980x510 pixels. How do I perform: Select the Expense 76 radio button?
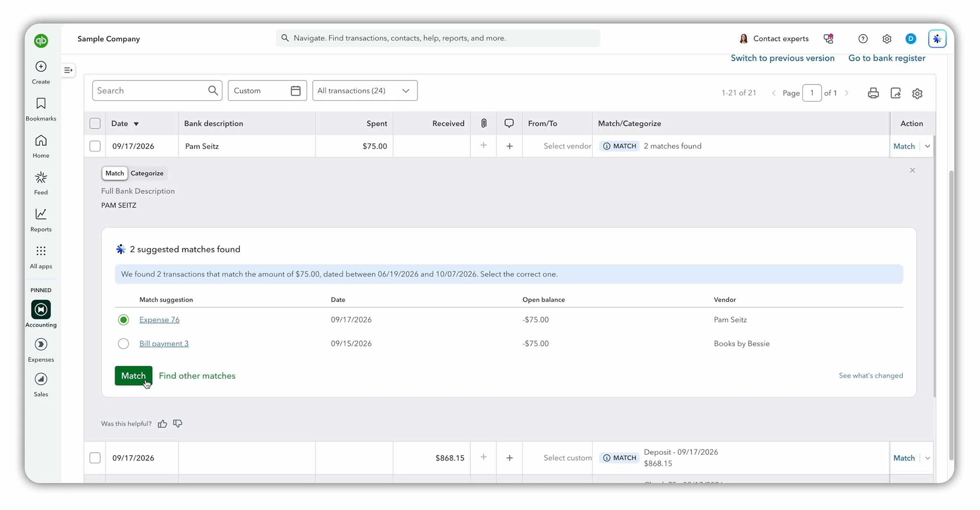[x=123, y=320]
